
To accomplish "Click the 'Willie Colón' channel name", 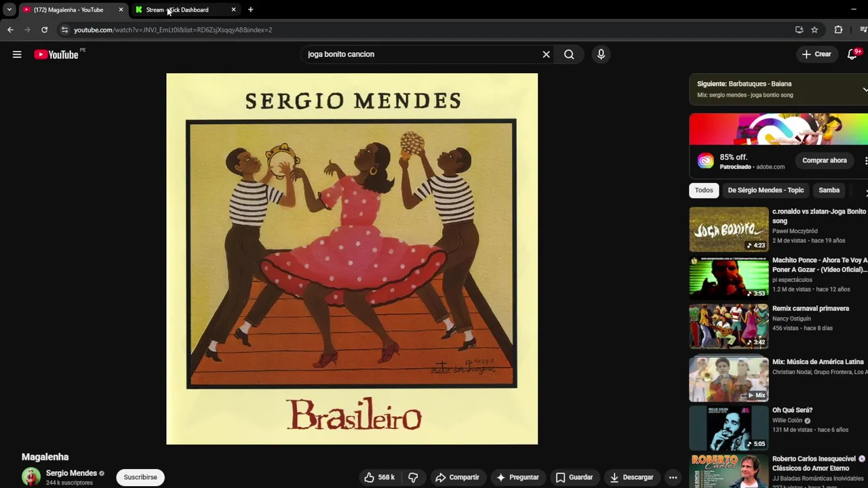I will 787,420.
